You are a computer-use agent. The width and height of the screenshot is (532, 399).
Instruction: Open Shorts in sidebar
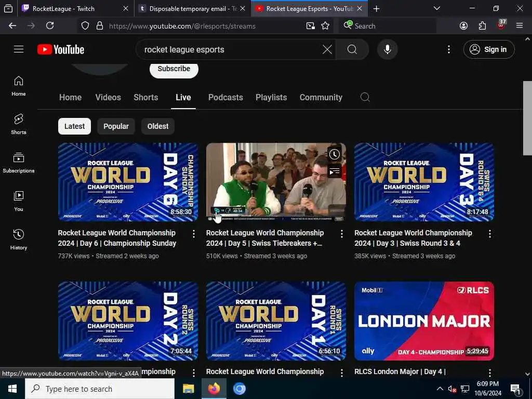(x=19, y=124)
